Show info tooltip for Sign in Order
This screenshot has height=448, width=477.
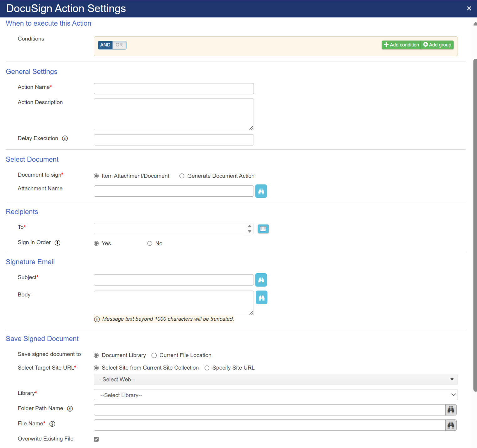pyautogui.click(x=57, y=243)
